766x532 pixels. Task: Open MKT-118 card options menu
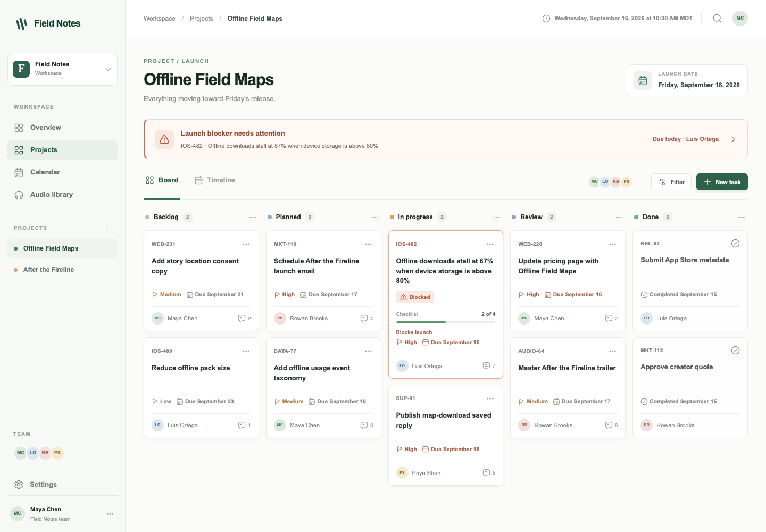[369, 244]
